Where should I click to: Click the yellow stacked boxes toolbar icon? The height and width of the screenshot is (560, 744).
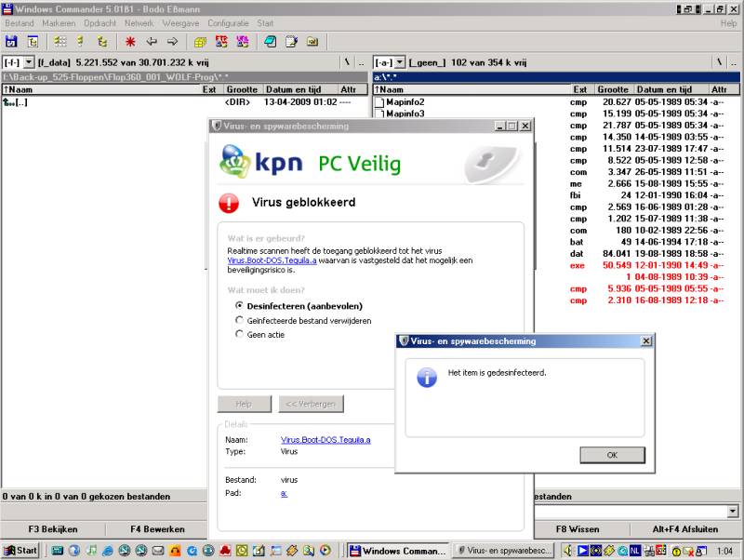[x=200, y=42]
